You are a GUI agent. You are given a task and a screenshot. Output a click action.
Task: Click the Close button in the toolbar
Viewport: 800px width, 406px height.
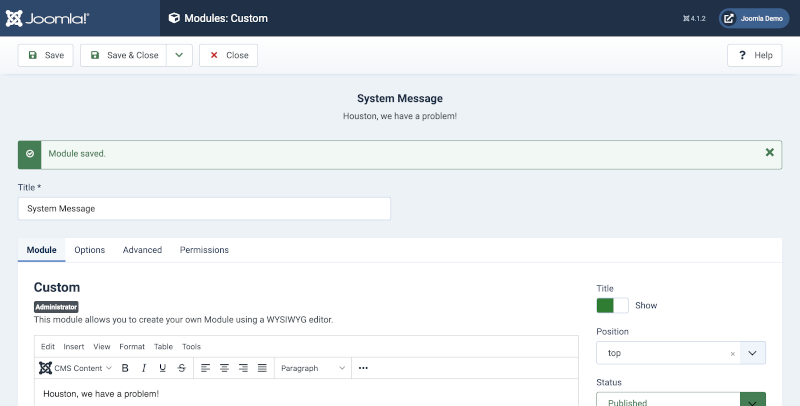228,55
